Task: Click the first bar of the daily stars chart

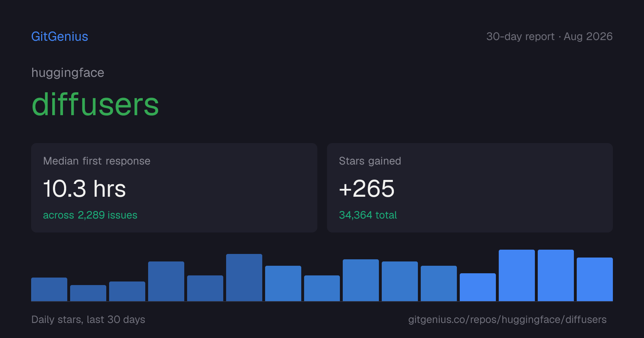Action: (x=49, y=289)
